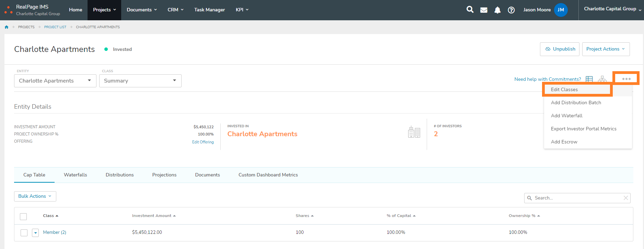Switch to the entity Documents tab
Screen dimensions: 644x249
[x=208, y=175]
